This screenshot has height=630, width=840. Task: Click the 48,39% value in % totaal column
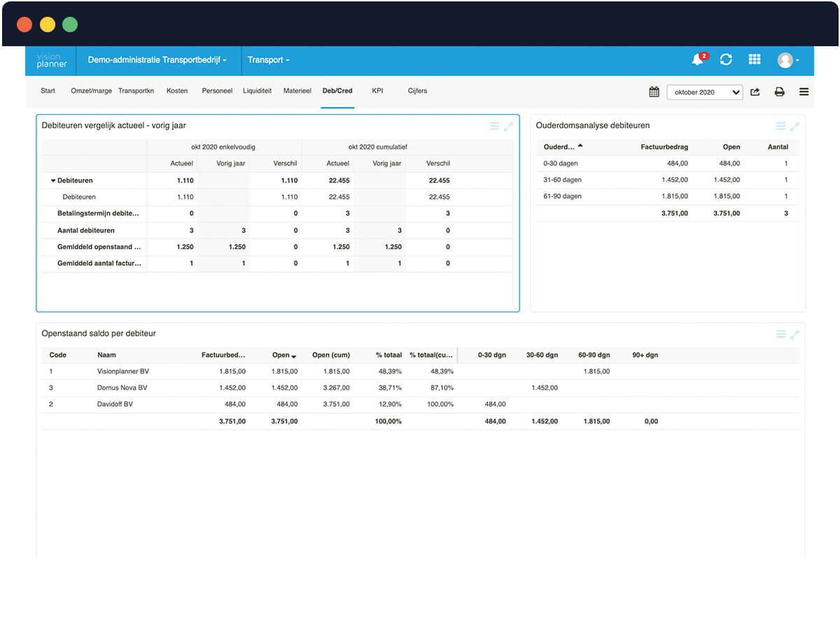390,371
